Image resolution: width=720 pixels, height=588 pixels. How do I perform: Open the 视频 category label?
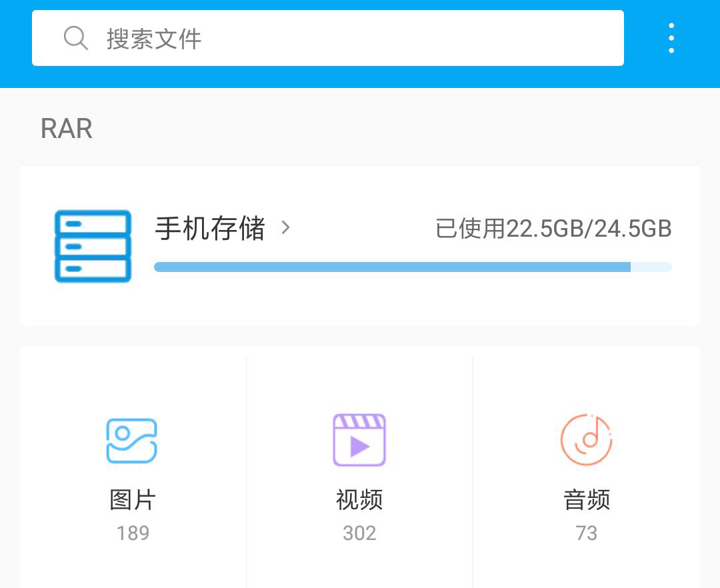[x=359, y=499]
